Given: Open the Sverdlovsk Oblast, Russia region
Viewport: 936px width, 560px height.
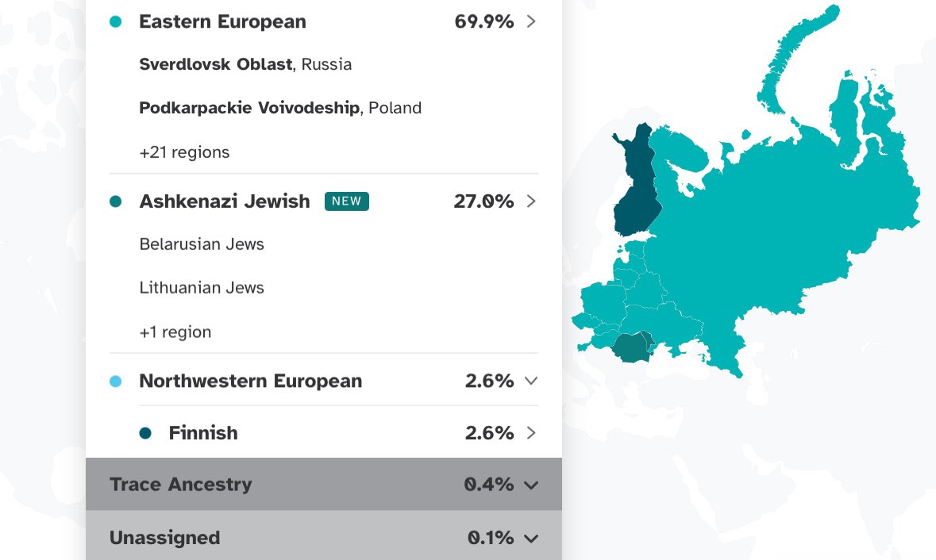Looking at the screenshot, I should click(x=245, y=63).
